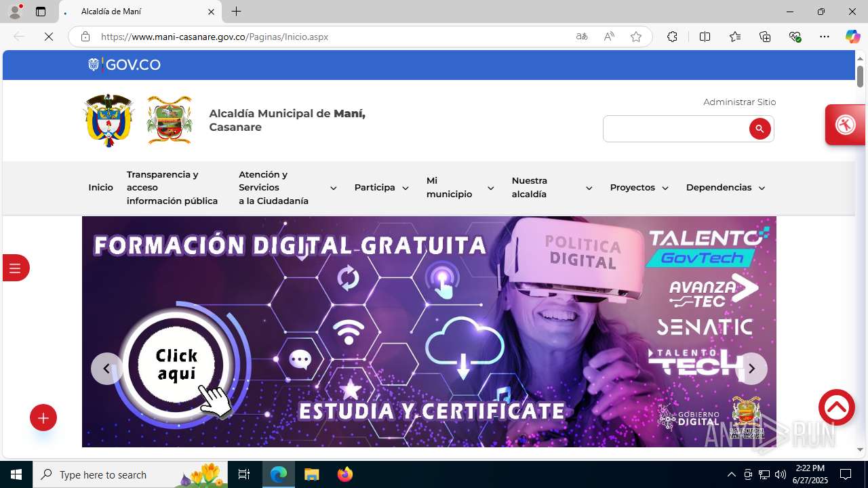Open the Inicio menu item
Viewport: 868px width, 488px height.
point(100,188)
